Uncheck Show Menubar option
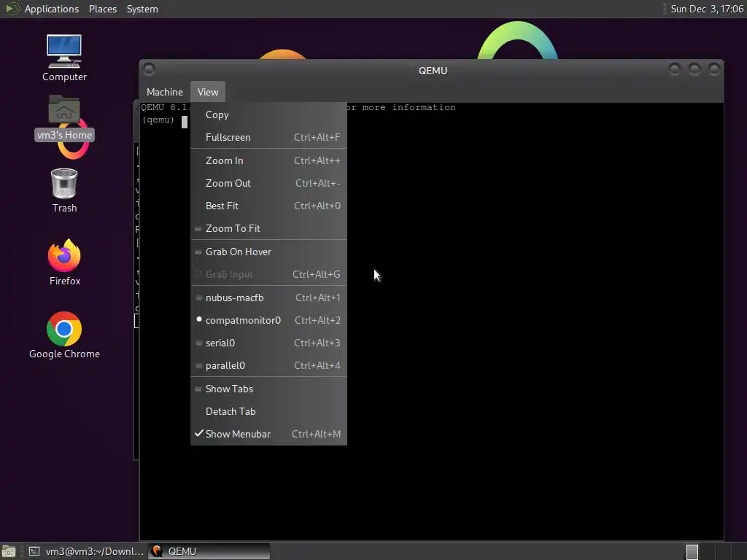The width and height of the screenshot is (747, 560). click(x=268, y=434)
